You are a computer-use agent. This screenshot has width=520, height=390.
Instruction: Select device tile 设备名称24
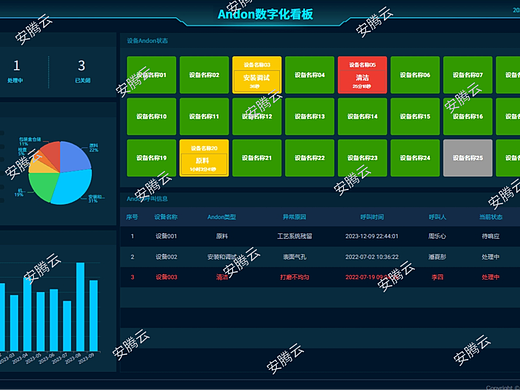click(415, 158)
